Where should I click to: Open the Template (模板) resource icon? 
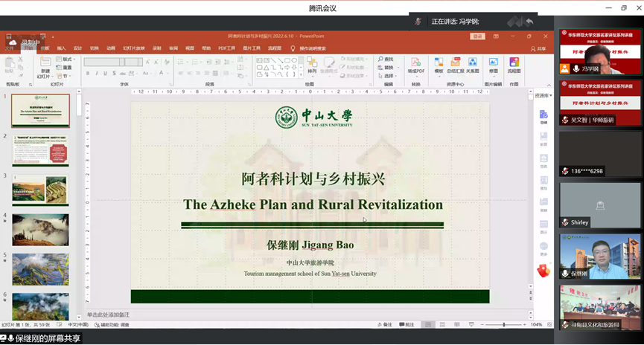439,62
